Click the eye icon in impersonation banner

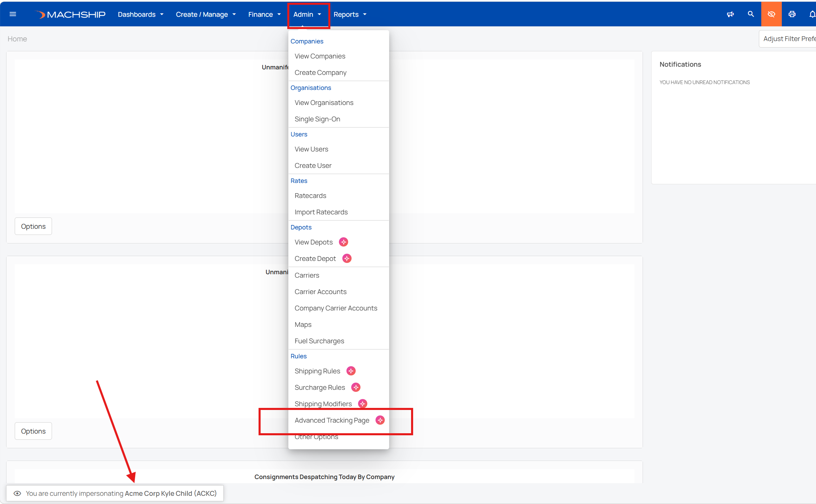point(17,493)
